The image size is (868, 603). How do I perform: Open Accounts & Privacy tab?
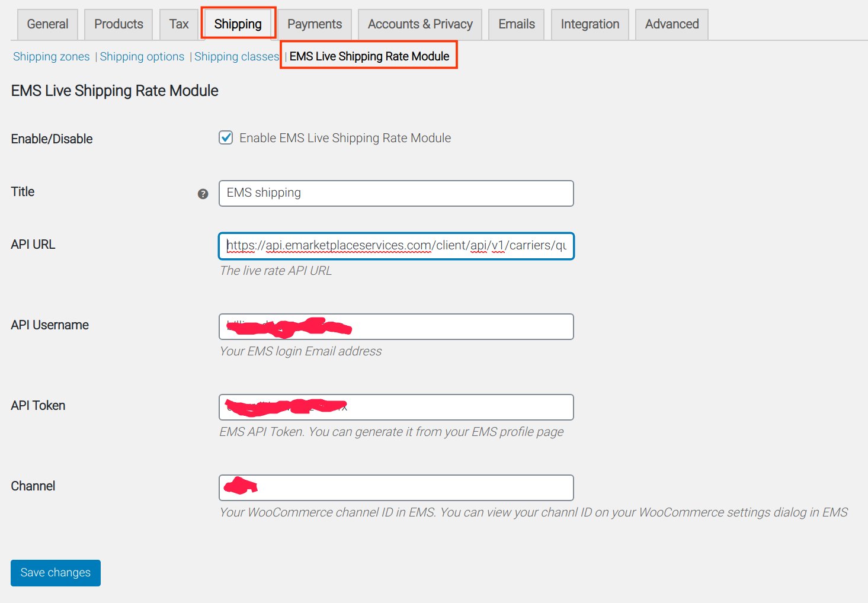click(420, 24)
